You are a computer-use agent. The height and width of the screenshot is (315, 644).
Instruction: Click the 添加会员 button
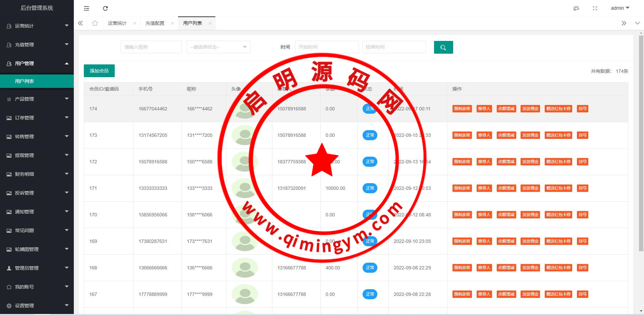click(x=99, y=71)
